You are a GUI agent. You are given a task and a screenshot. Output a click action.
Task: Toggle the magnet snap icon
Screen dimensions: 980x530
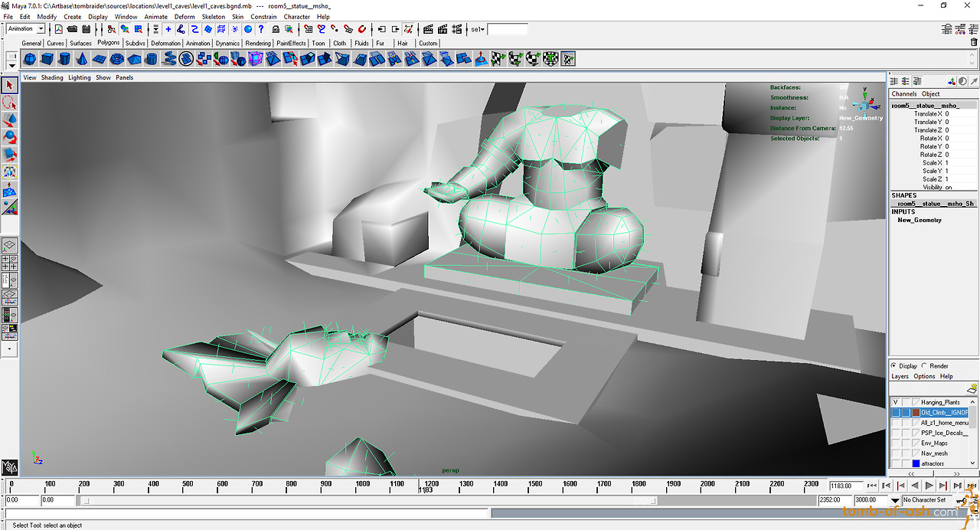[x=361, y=29]
